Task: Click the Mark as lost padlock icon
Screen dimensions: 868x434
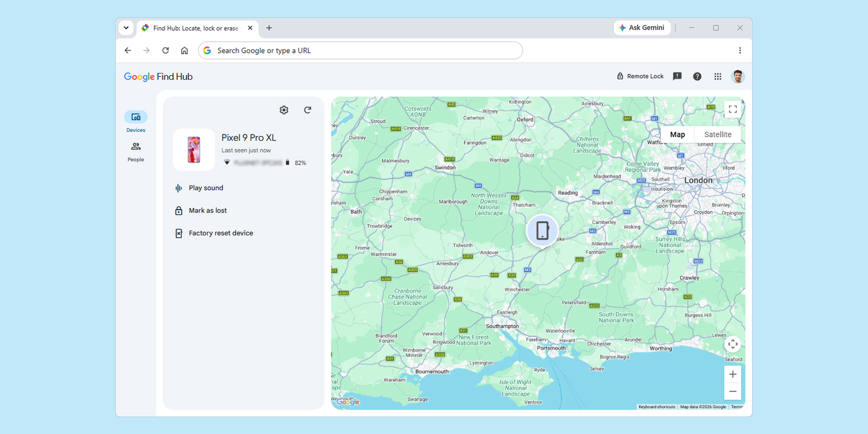Action: [x=179, y=210]
